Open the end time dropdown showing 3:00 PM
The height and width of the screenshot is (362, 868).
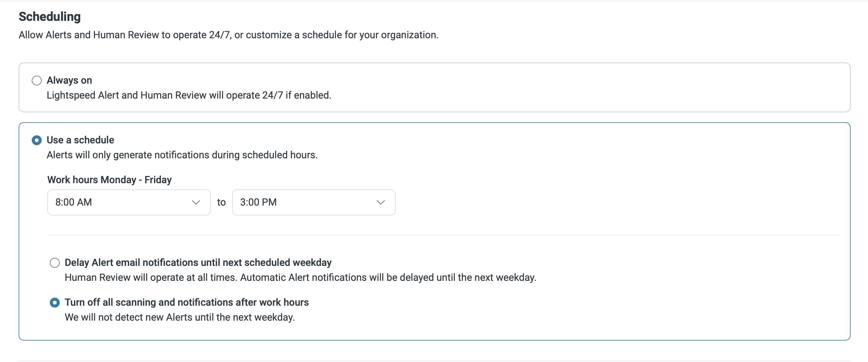coord(313,202)
